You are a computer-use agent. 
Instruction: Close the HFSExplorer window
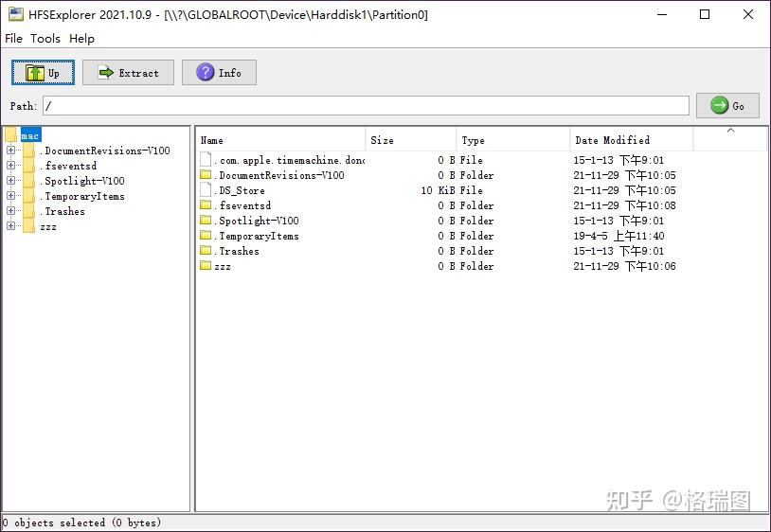pos(748,14)
